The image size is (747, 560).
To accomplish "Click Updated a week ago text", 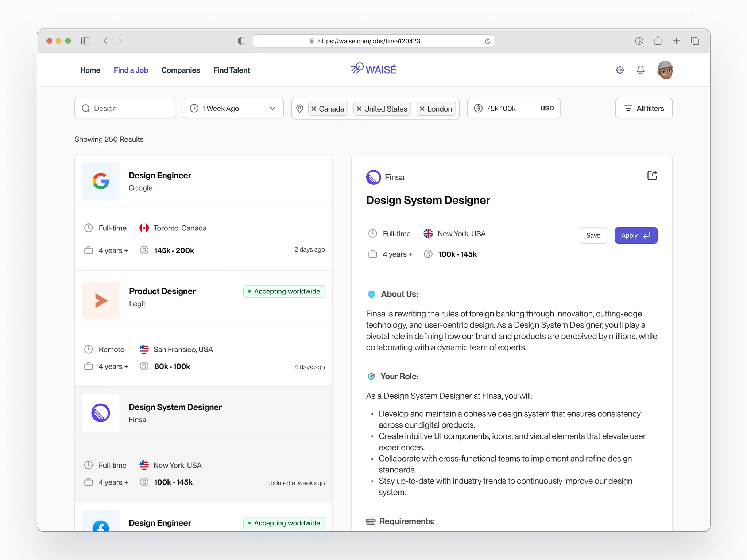I will pos(295,483).
